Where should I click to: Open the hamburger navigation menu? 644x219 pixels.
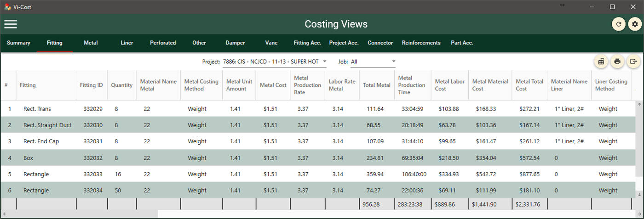[x=11, y=24]
